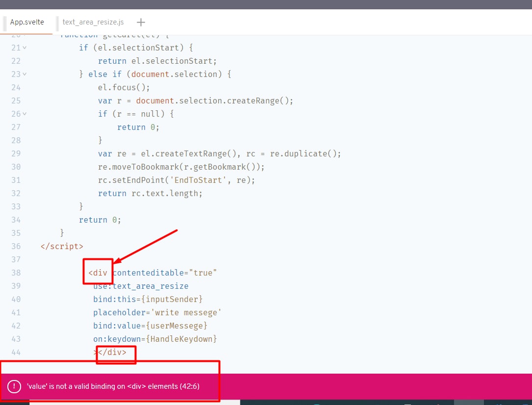Click return el.selectionStart; statement

tap(157, 61)
